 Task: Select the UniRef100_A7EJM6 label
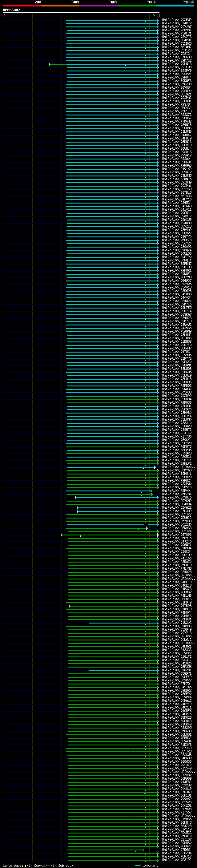[x=177, y=569]
